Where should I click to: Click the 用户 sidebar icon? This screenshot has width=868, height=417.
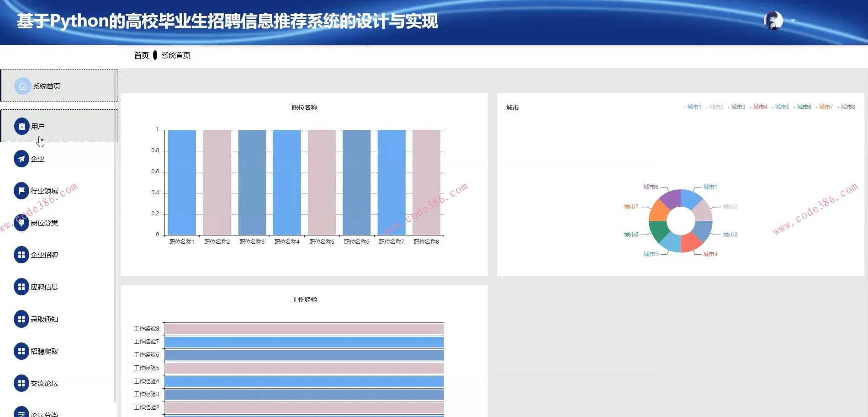[x=21, y=126]
